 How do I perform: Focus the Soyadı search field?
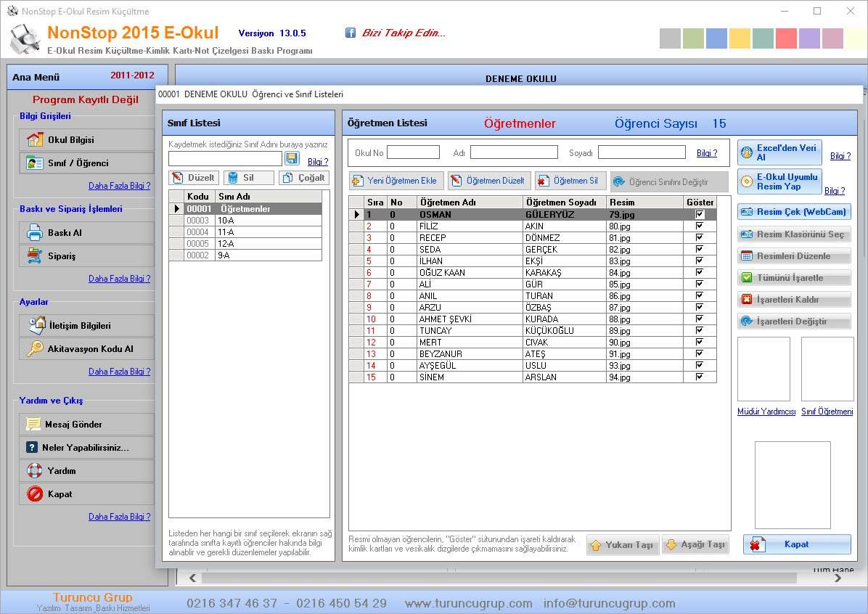point(642,152)
